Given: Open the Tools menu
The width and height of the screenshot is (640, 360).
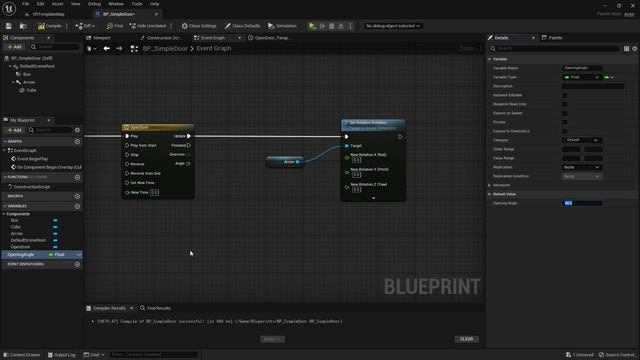Looking at the screenshot, I should (137, 4).
